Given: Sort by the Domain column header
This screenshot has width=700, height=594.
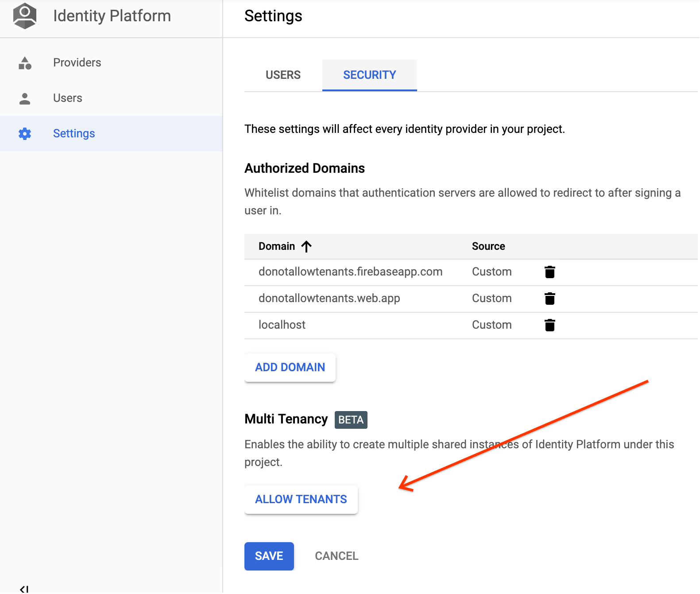Looking at the screenshot, I should (x=277, y=246).
